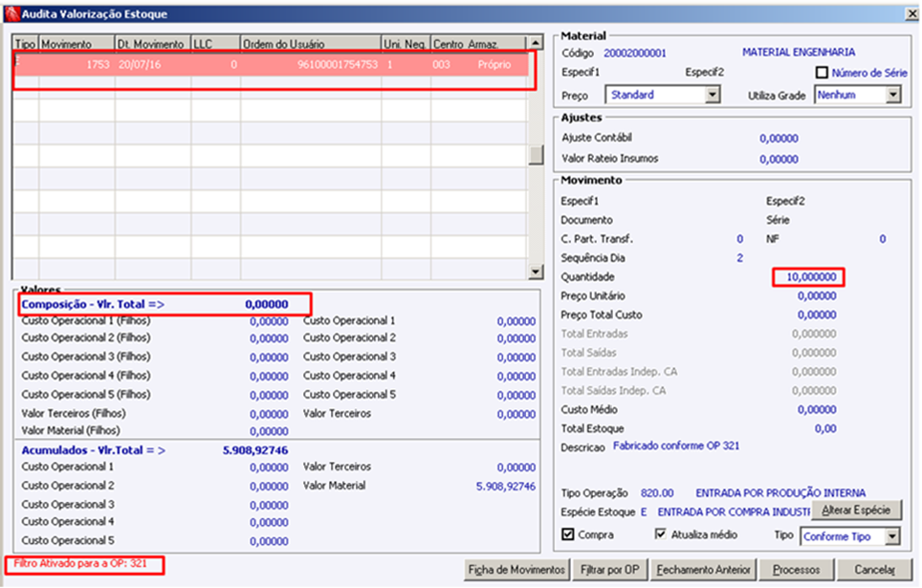Close the Audita Valorização Estoque window
Image resolution: width=922 pixels, height=588 pixels.
912,13
